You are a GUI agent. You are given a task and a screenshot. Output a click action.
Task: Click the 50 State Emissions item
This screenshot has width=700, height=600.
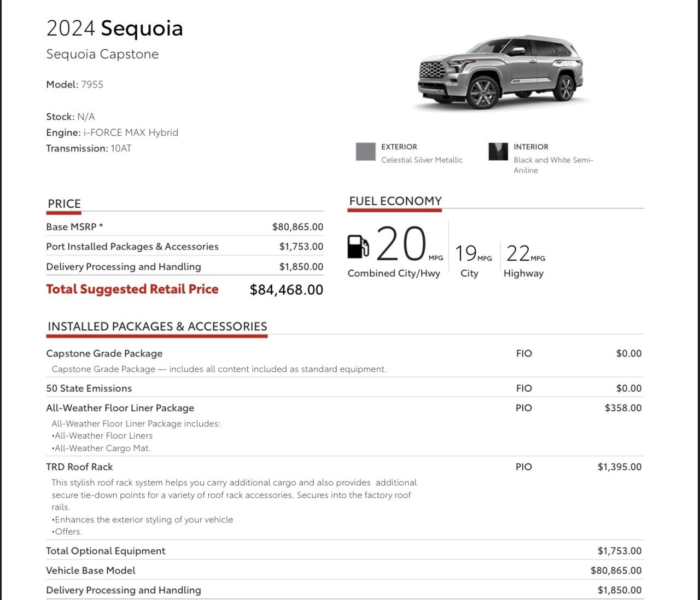pos(89,388)
